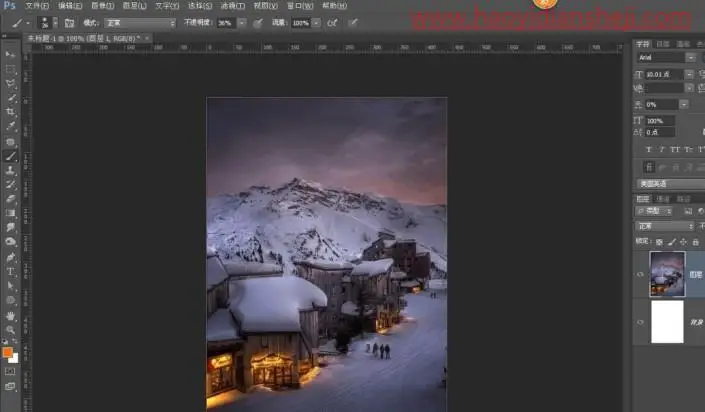Select the Rectangular Marquee tool
The width and height of the screenshot is (705, 412).
coord(10,69)
